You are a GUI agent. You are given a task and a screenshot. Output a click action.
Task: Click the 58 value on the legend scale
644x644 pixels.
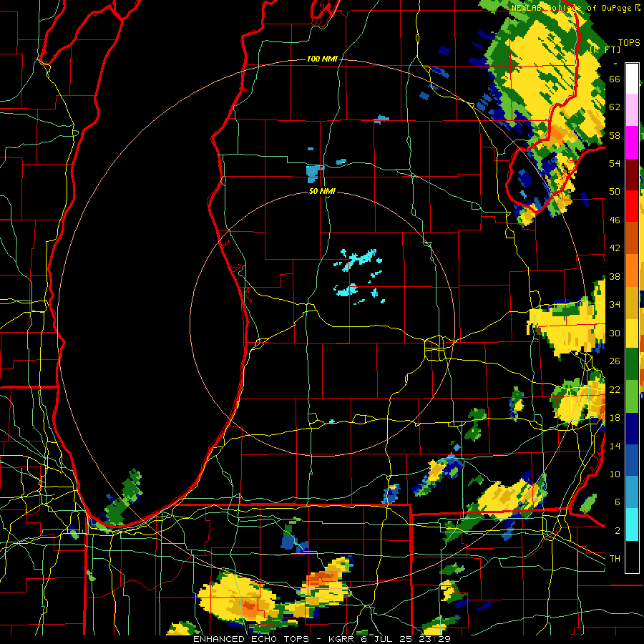click(x=615, y=135)
